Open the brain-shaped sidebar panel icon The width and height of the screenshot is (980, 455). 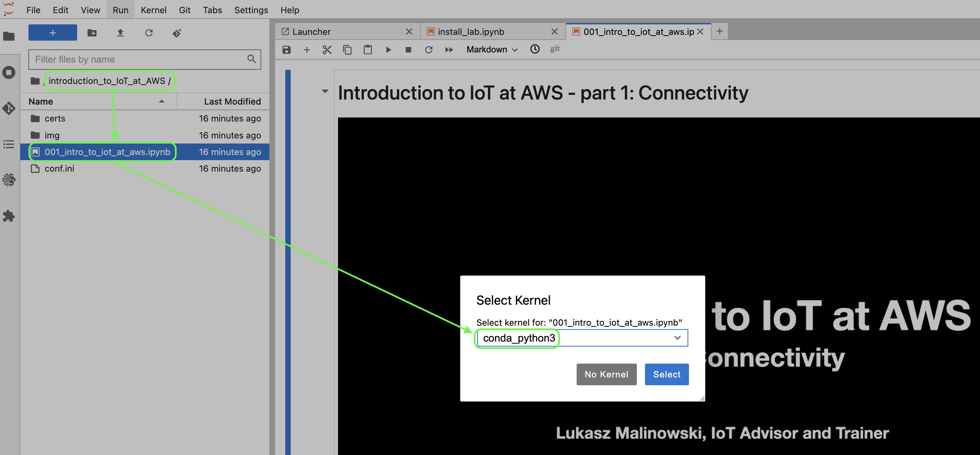point(9,180)
